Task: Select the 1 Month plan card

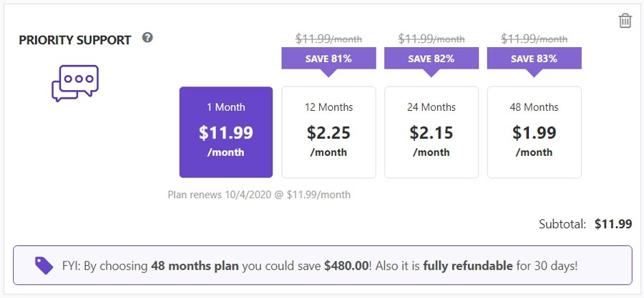Action: point(226,132)
